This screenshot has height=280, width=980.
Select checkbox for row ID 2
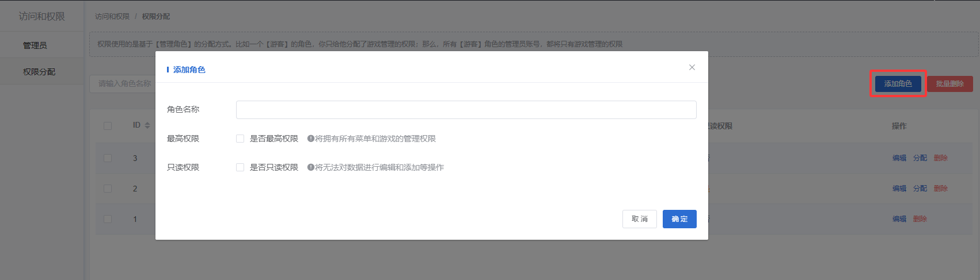click(x=108, y=188)
